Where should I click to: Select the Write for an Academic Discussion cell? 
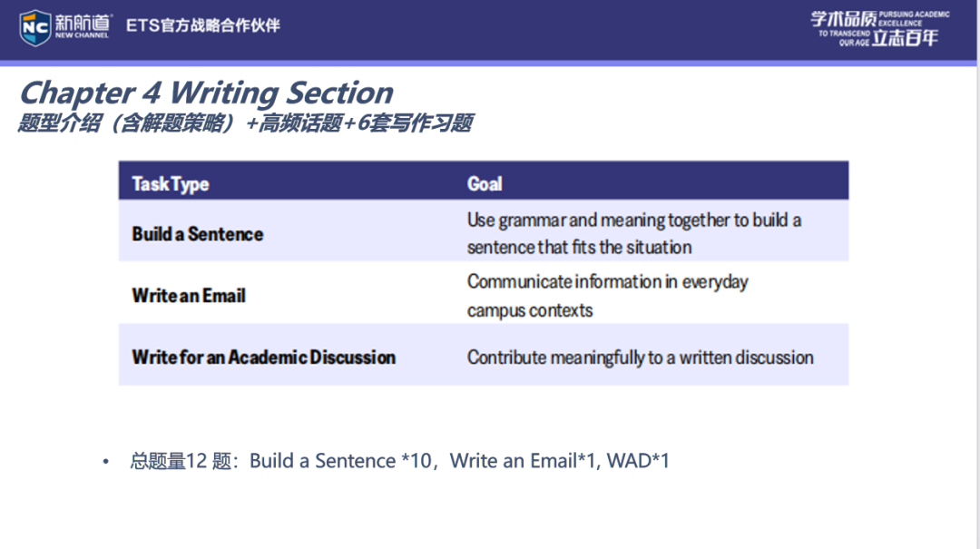coord(263,357)
